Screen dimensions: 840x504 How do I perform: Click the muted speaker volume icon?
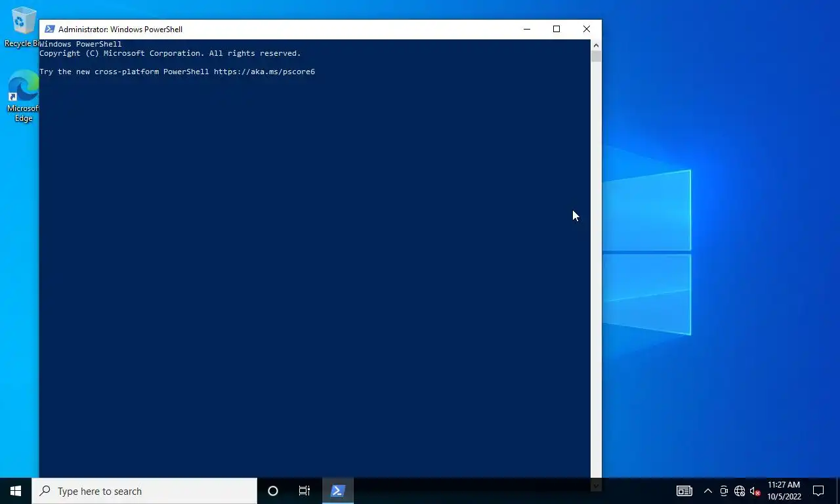[755, 491]
